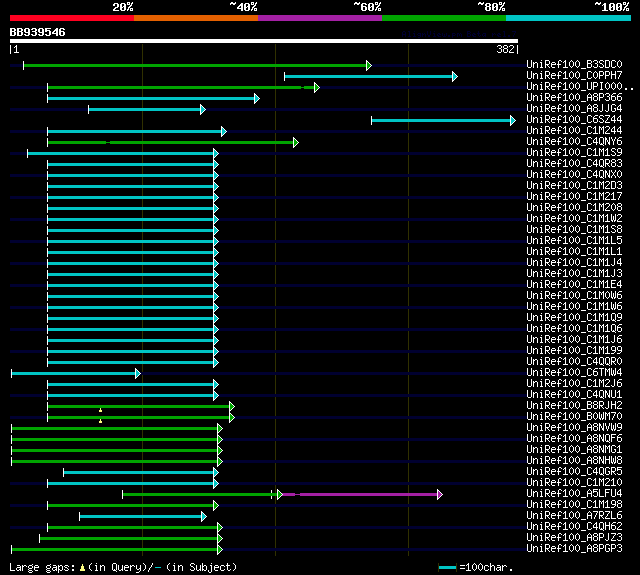Go to the UniRef100_A8NHW8 label

pos(574,461)
